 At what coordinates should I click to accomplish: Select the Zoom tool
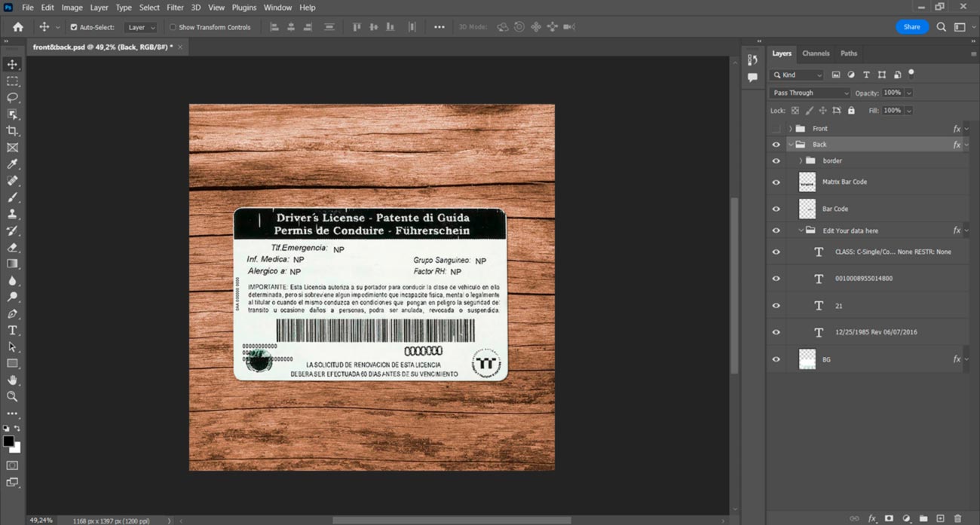coord(12,396)
